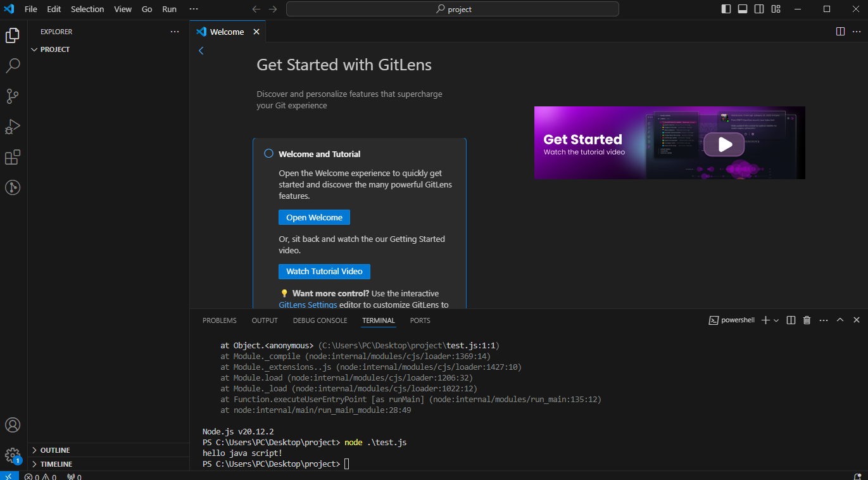Toggle the bottom panel layout icon
This screenshot has height=480, width=868.
pos(743,9)
